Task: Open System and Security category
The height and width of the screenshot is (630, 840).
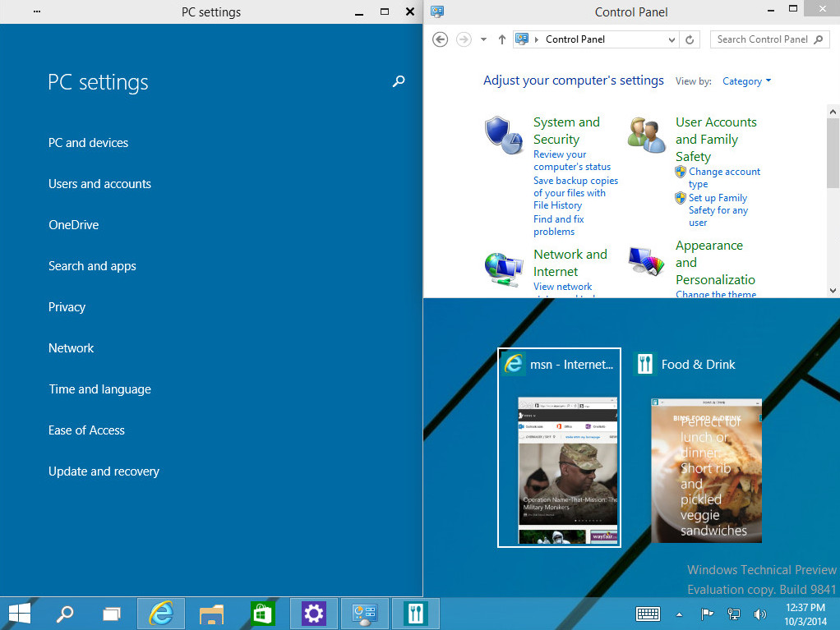Action: click(x=566, y=131)
